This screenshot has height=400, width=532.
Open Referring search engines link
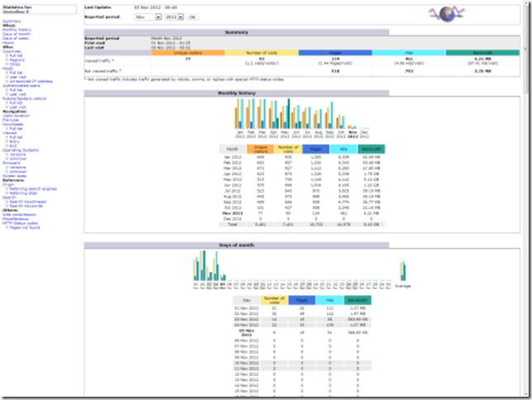tap(33, 188)
